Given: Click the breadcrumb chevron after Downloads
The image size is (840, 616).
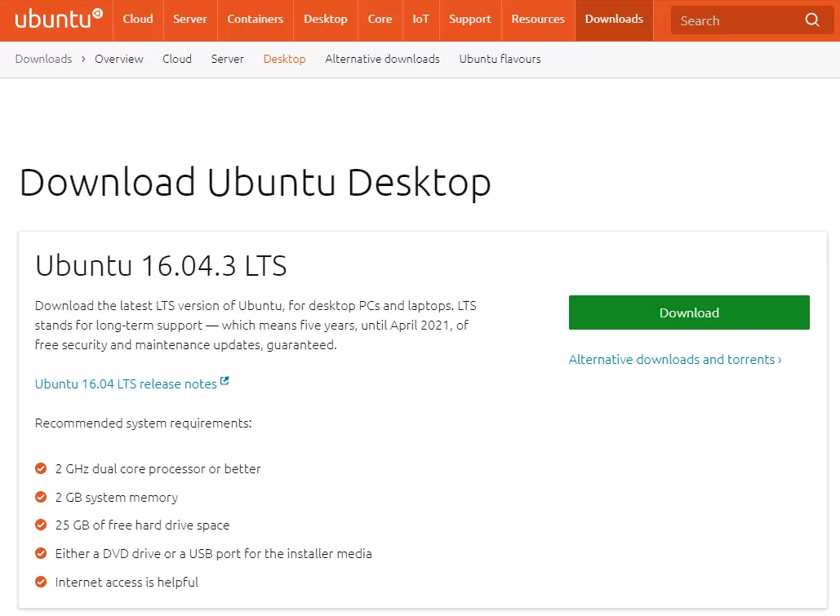Looking at the screenshot, I should (x=83, y=59).
